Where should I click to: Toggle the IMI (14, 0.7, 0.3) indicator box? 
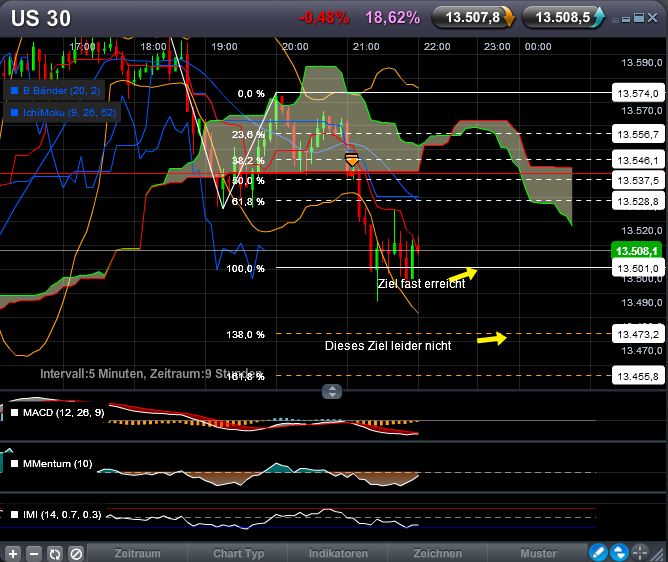14,515
